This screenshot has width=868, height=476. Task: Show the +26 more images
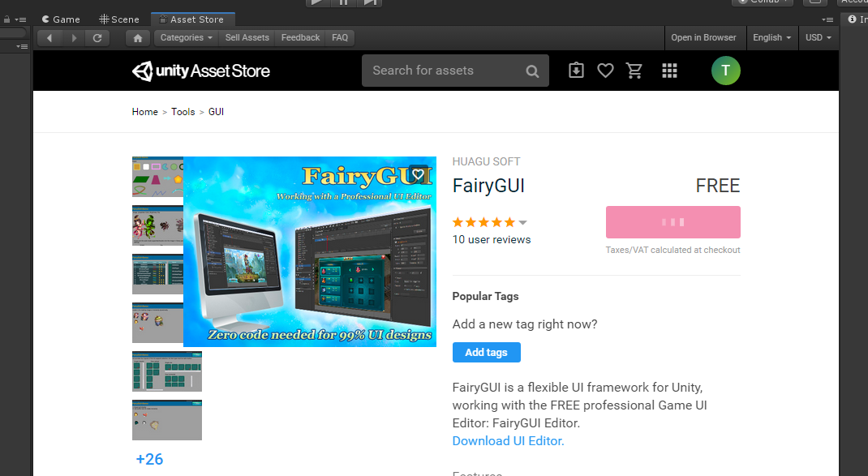[149, 460]
